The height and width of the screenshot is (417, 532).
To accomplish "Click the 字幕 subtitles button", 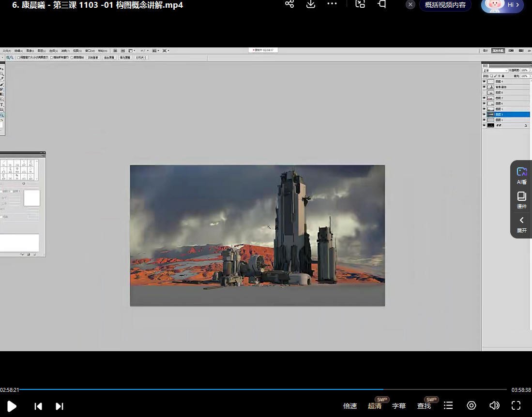I will pos(399,406).
